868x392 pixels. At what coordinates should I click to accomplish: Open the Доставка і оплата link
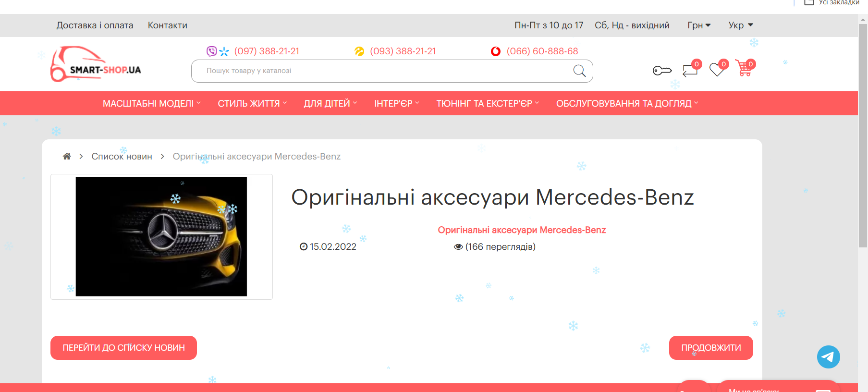tap(95, 25)
